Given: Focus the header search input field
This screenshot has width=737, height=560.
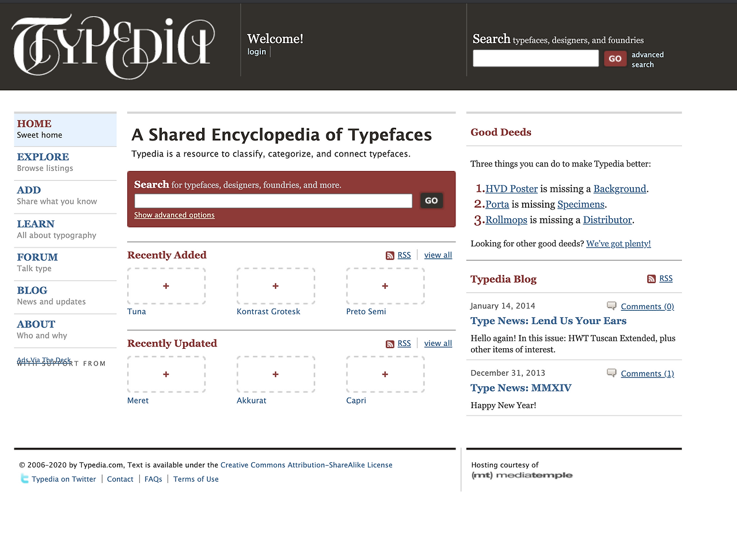Looking at the screenshot, I should tap(535, 58).
